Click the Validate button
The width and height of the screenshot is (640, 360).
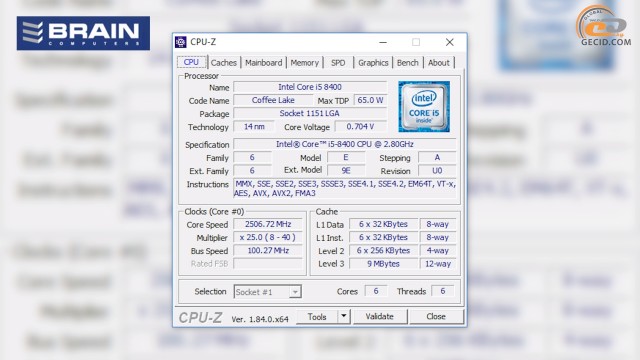tap(380, 316)
